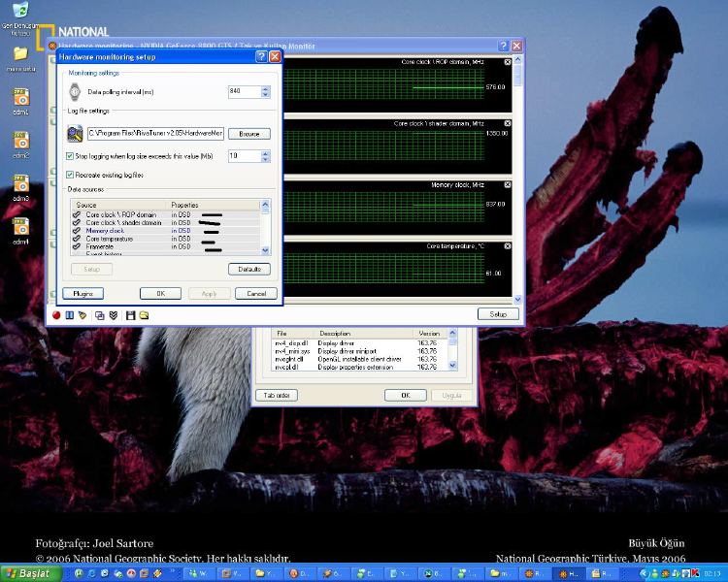Toggle checkmark for Core temperature source
Screen dimensions: 728x582
77,239
